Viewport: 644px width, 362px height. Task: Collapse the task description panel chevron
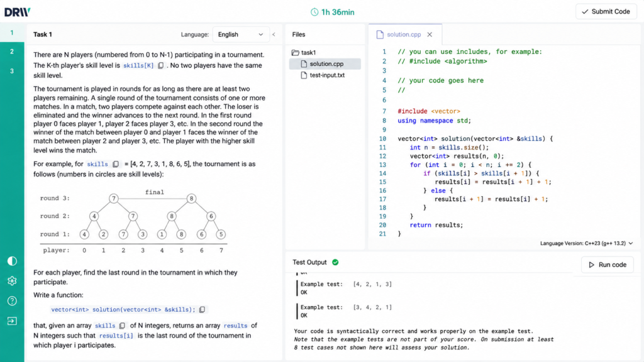coord(274,35)
